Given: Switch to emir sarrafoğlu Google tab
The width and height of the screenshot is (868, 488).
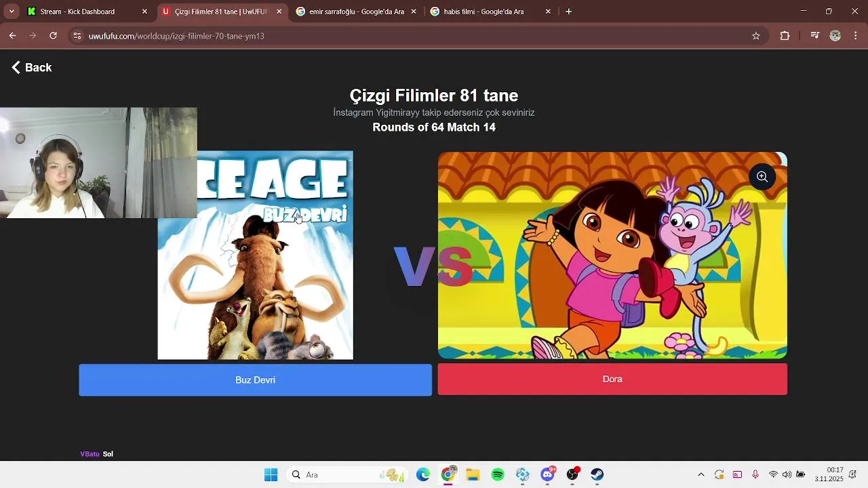Looking at the screenshot, I should click(x=356, y=12).
